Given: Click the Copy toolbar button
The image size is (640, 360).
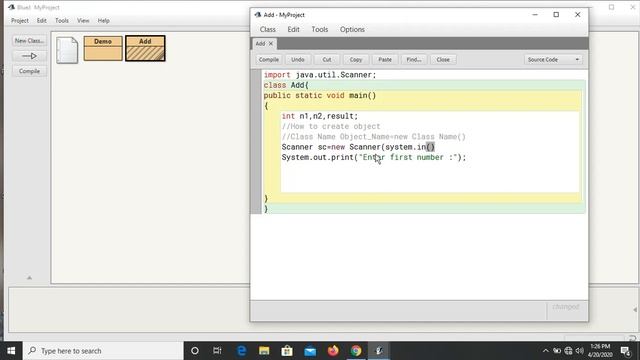Looking at the screenshot, I should point(356,60).
